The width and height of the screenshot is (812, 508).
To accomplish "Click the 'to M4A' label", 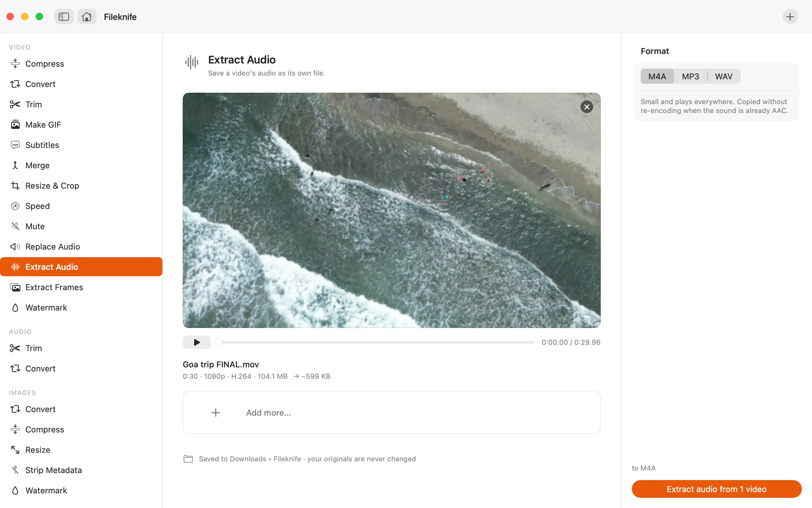I will pos(644,468).
